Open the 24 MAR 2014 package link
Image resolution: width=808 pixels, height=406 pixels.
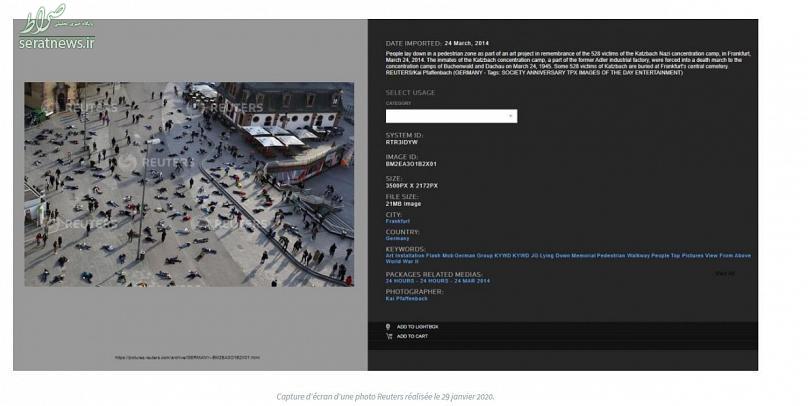pyautogui.click(x=472, y=281)
